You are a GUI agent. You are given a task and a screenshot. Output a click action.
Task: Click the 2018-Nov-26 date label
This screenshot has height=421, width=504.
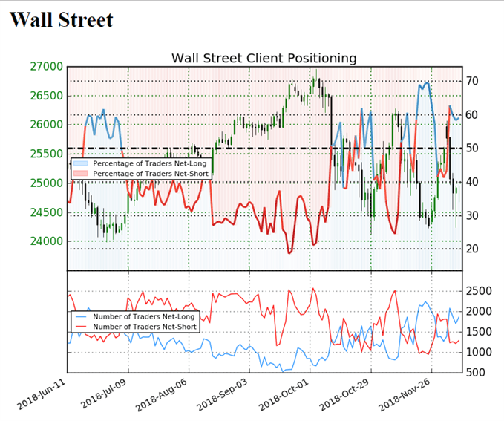[404, 394]
